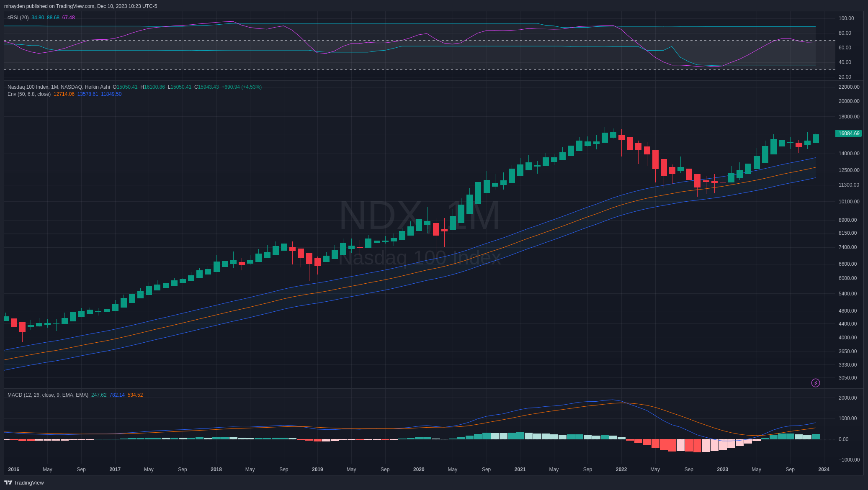This screenshot has width=868, height=490.
Task: Click the 2021 label on time axis
Action: (520, 469)
